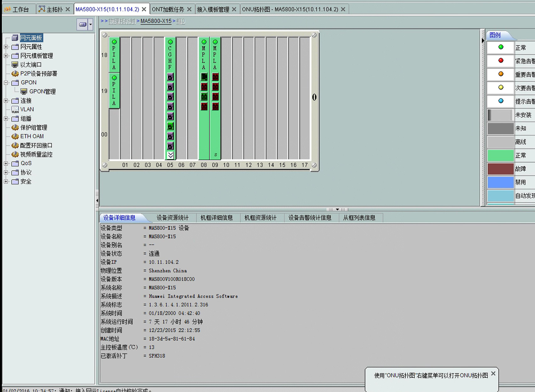Screen dimensions: 535x392
Task: Click the ETH OAM gear icon
Action: [15, 137]
